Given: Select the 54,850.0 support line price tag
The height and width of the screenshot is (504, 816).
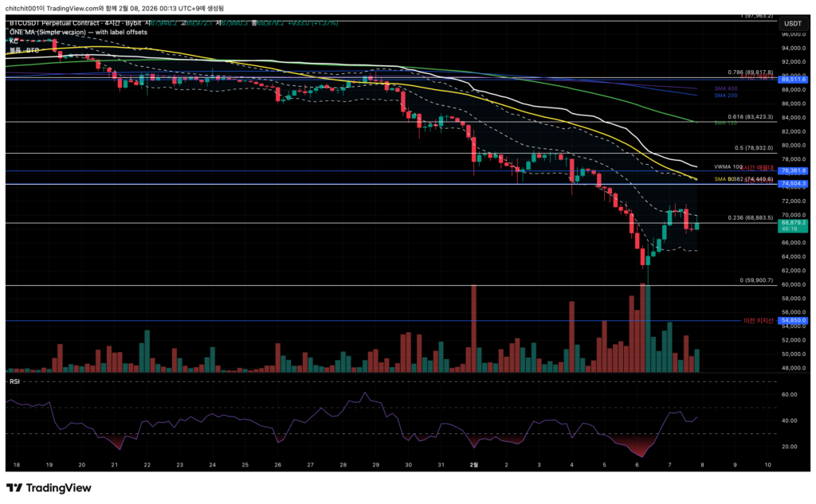Looking at the screenshot, I should click(794, 320).
